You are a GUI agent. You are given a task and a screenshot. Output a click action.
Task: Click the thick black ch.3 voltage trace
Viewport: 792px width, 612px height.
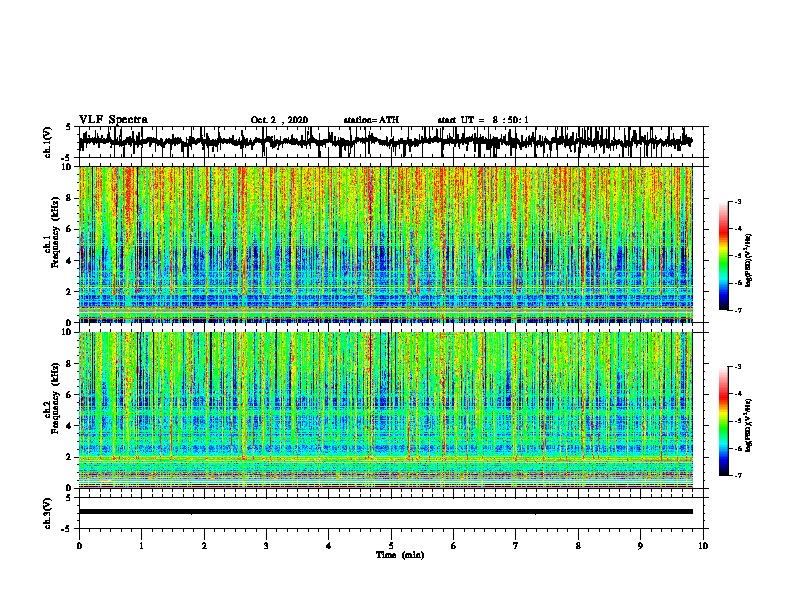click(385, 512)
